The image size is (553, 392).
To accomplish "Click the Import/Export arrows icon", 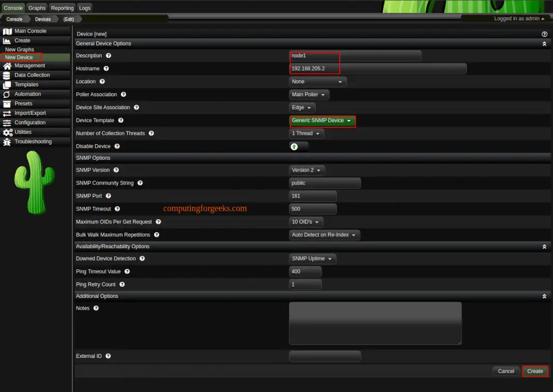I will tap(7, 113).
